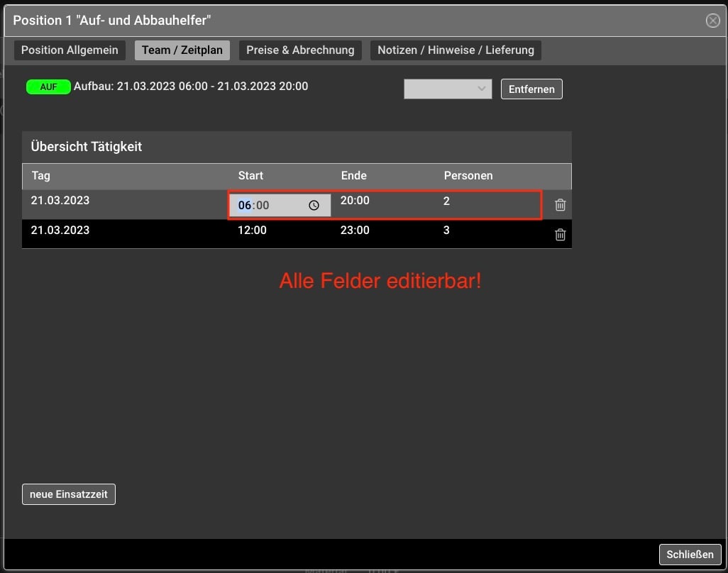The width and height of the screenshot is (728, 573).
Task: Go to Notizen / Hinweise / Lieferung tab
Action: pos(456,50)
